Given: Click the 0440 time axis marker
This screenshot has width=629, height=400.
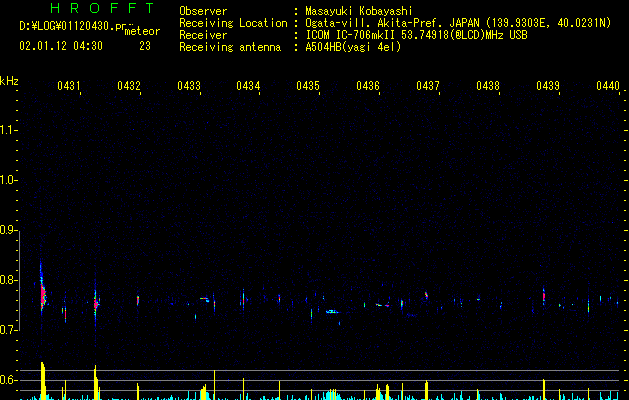Looking at the screenshot, I should coord(608,85).
